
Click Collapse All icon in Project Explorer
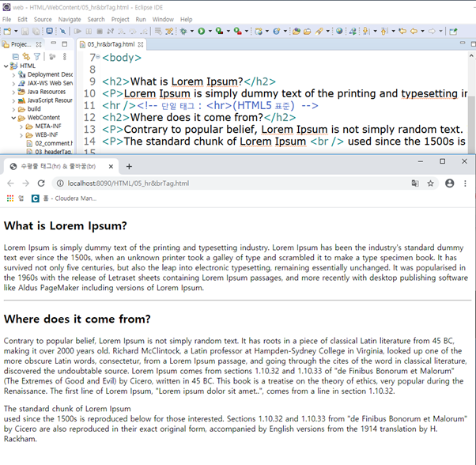click(16, 57)
